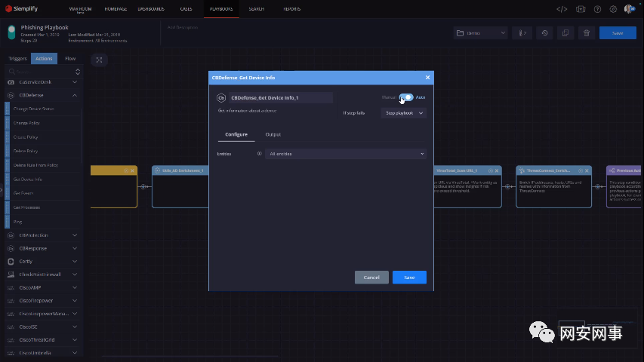Open the IDE code editor icon

pyautogui.click(x=562, y=9)
